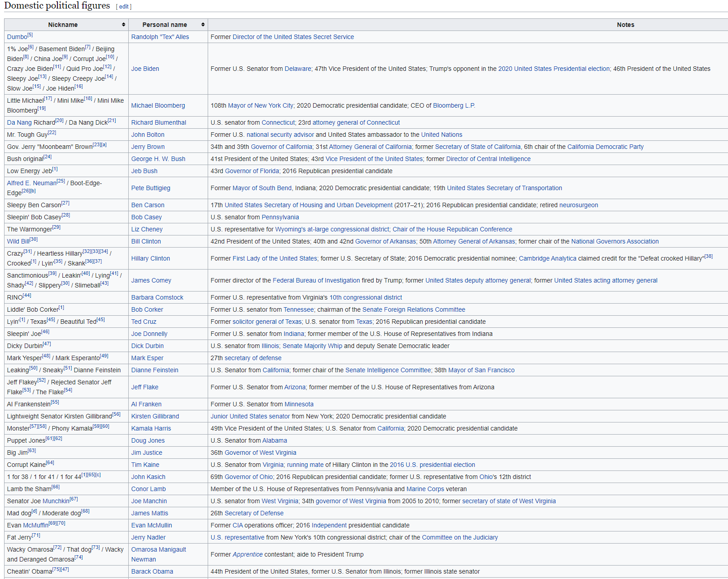Image resolution: width=728 pixels, height=579 pixels.
Task: Open 2016 U.S. presidential election link
Action: click(x=432, y=465)
